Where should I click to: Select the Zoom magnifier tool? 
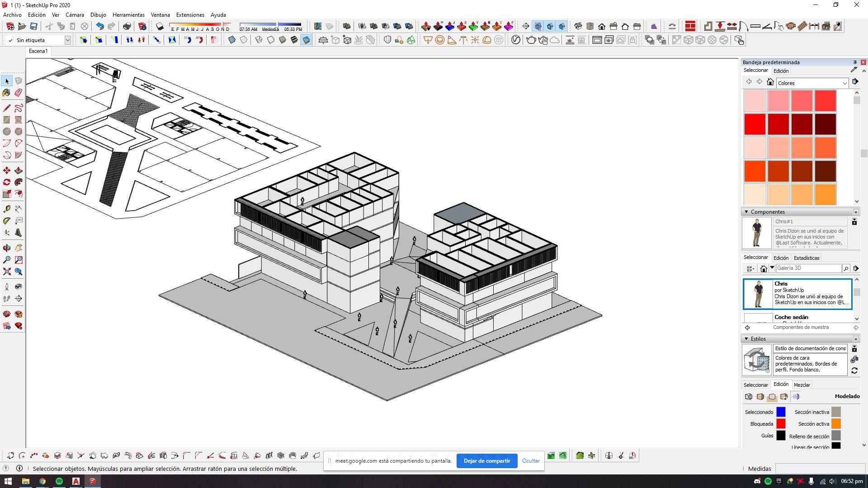click(x=7, y=260)
